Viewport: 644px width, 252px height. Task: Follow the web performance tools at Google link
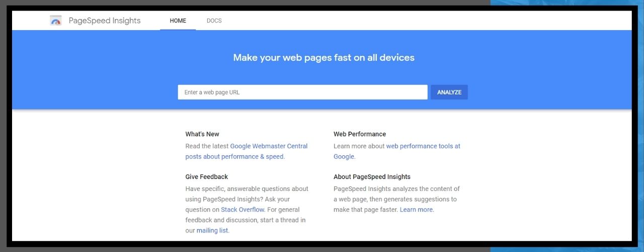[423, 146]
